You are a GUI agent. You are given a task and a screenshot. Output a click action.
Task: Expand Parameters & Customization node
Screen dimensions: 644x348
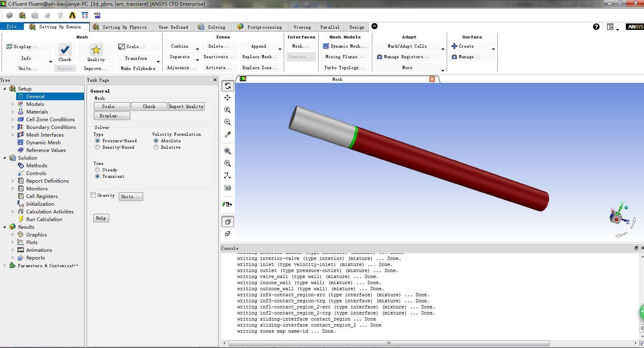[5, 266]
